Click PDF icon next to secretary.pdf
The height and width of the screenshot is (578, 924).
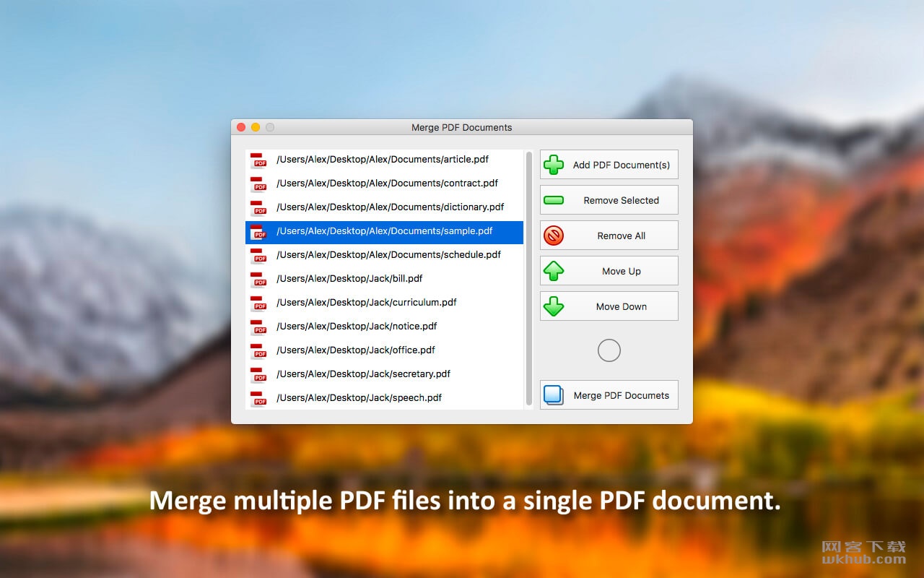click(x=258, y=374)
